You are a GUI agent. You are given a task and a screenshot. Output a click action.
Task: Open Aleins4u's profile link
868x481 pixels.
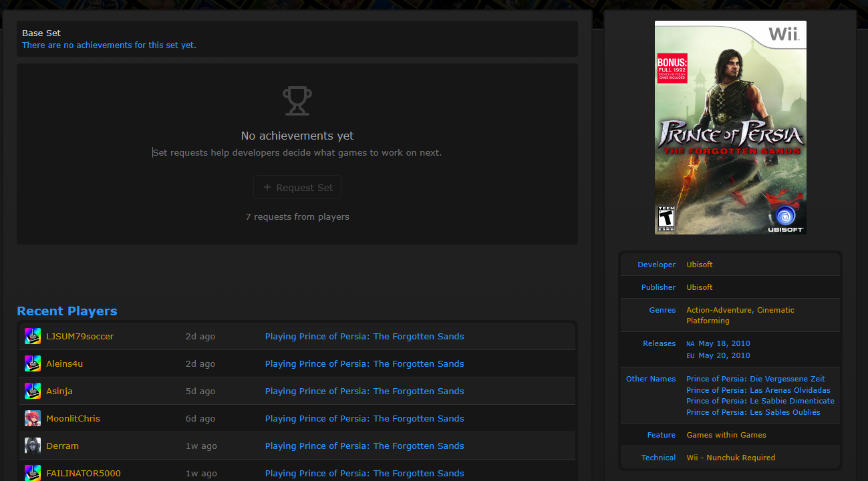(65, 363)
